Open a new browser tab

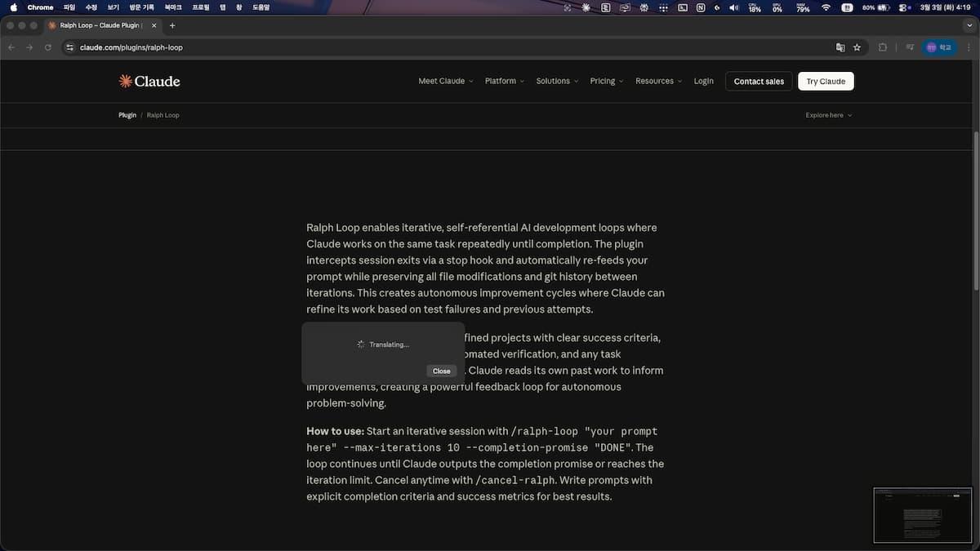pos(172,25)
